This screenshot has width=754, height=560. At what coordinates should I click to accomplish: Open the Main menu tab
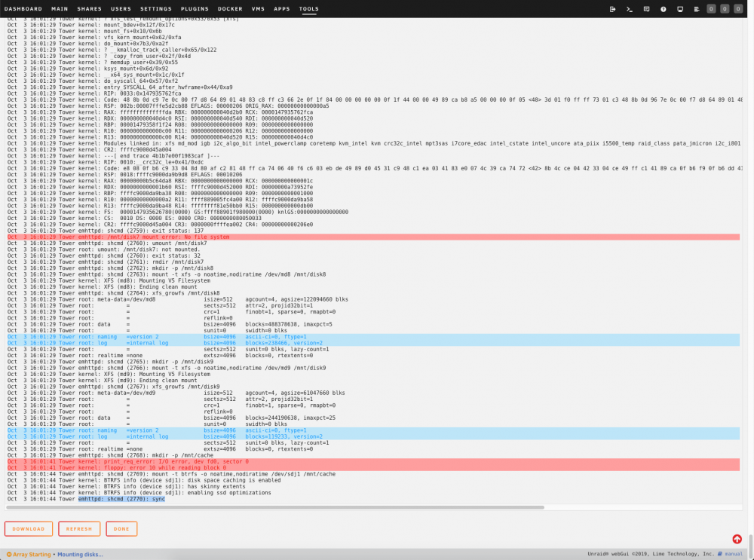pyautogui.click(x=60, y=8)
